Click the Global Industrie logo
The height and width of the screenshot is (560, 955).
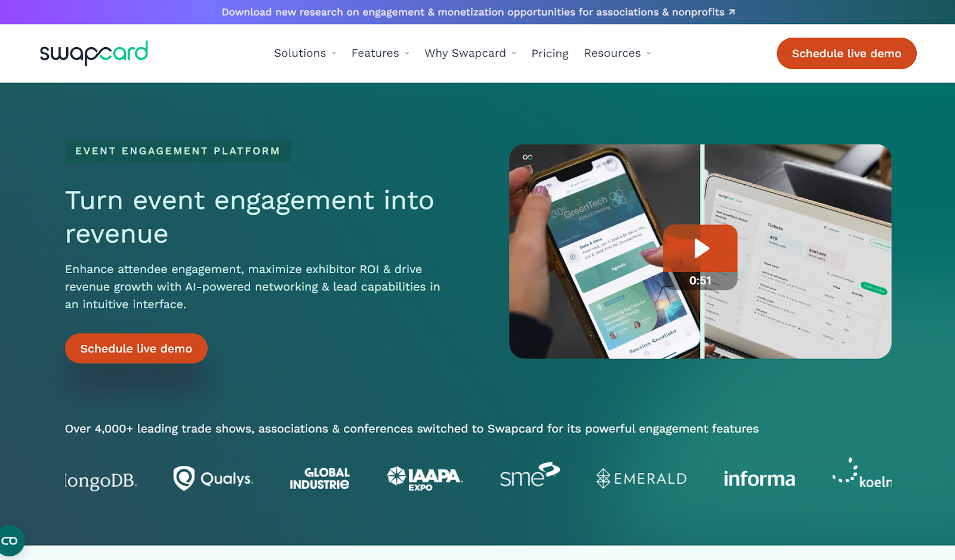tap(319, 478)
